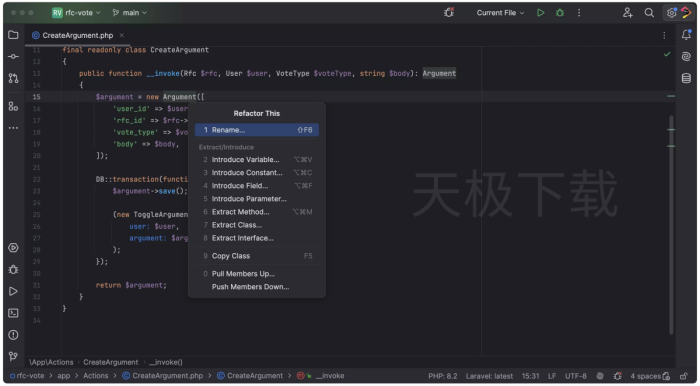Choose Extract Interface... in the popup
This screenshot has height=386, width=700.
pyautogui.click(x=257, y=238)
